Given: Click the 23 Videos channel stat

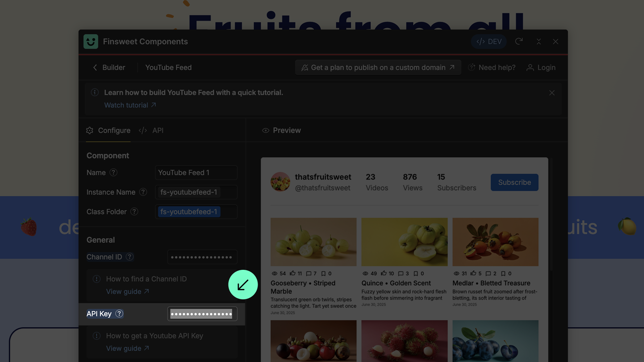Looking at the screenshot, I should [377, 182].
